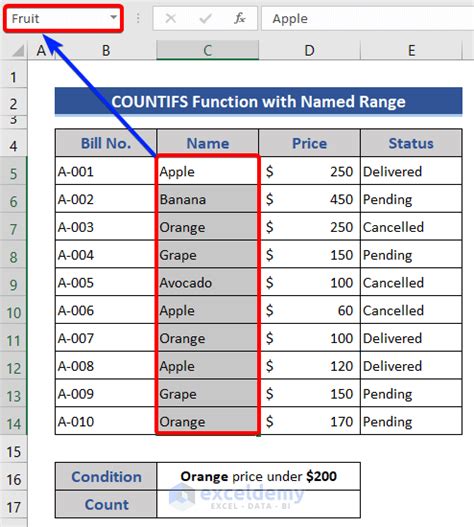Select column D header
Image resolution: width=474 pixels, height=527 pixels.
tap(309, 51)
